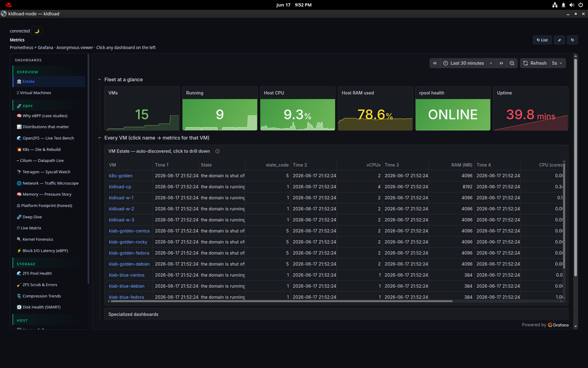Open Platform Footprint (honest) dashboard
Screen dimensions: 588x368
tap(49, 206)
